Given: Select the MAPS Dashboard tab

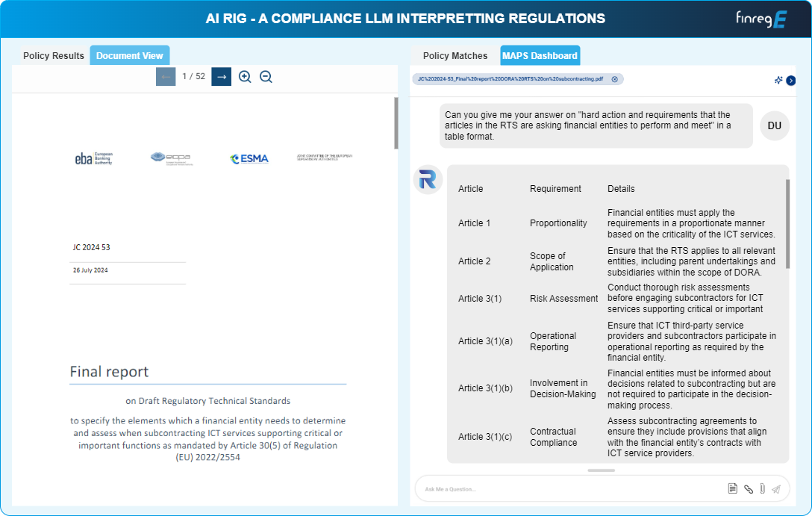Looking at the screenshot, I should [540, 55].
